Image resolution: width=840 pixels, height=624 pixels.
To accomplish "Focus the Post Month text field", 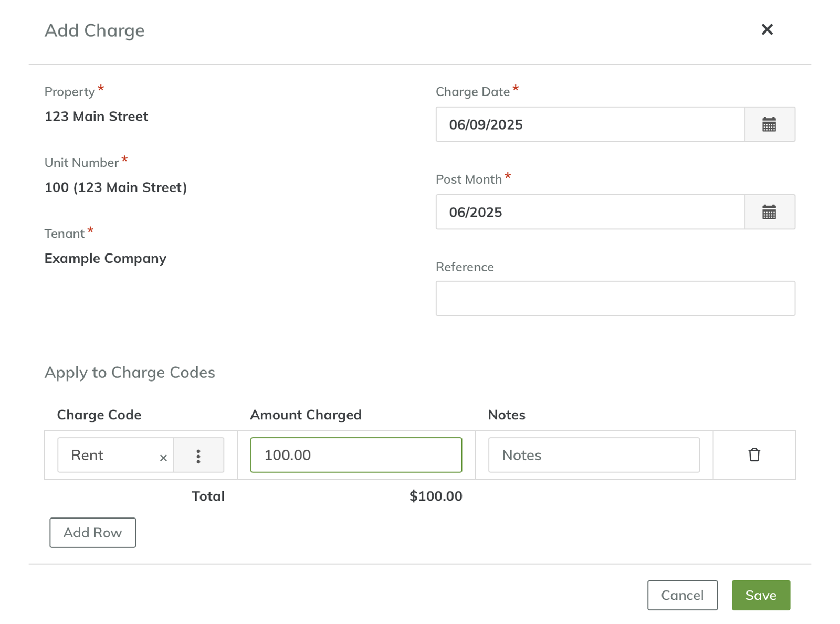I will [x=590, y=213].
